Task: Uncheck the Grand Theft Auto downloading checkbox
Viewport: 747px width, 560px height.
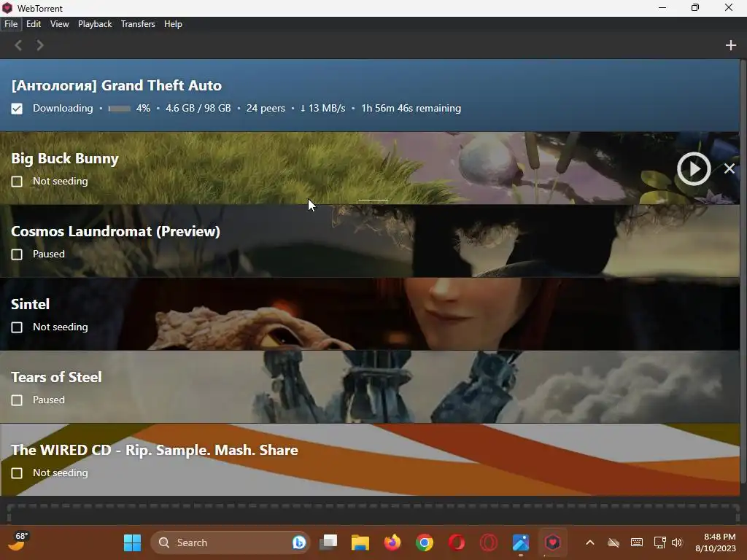Action: point(17,109)
